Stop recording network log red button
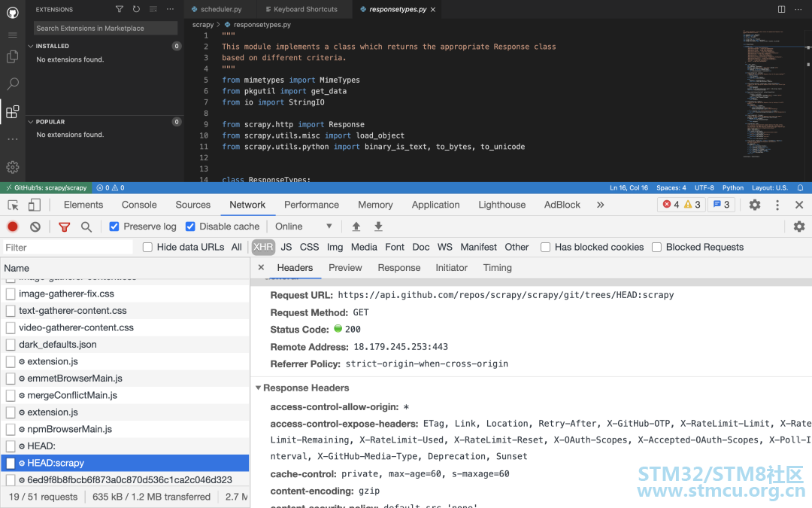Viewport: 812px width, 508px height. (13, 227)
